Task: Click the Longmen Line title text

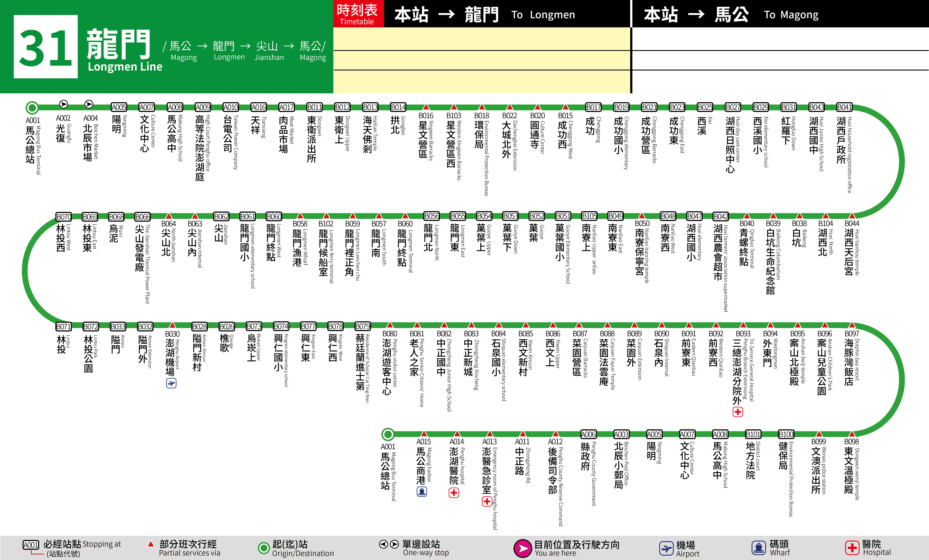Action: (125, 67)
